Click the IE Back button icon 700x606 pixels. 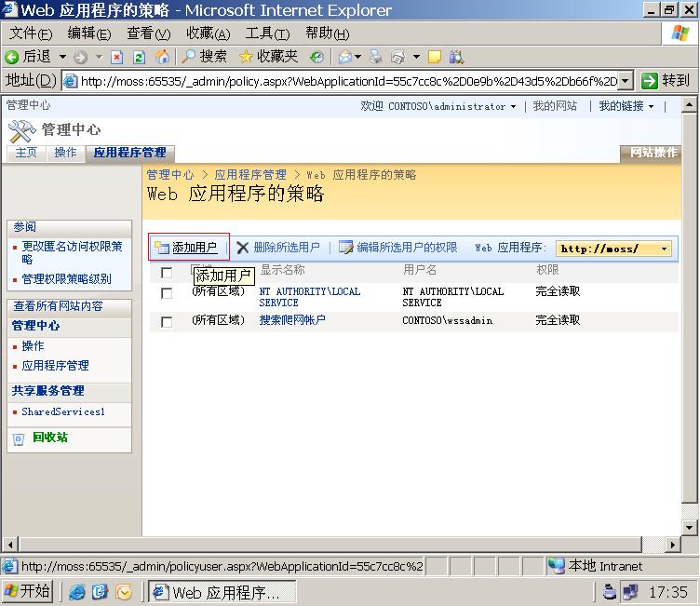11,57
